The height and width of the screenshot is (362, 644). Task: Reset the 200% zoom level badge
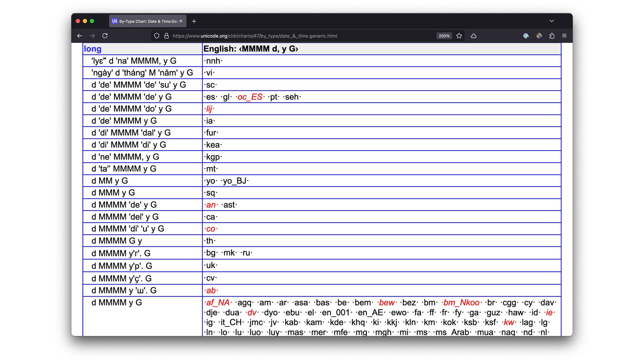[x=444, y=36]
